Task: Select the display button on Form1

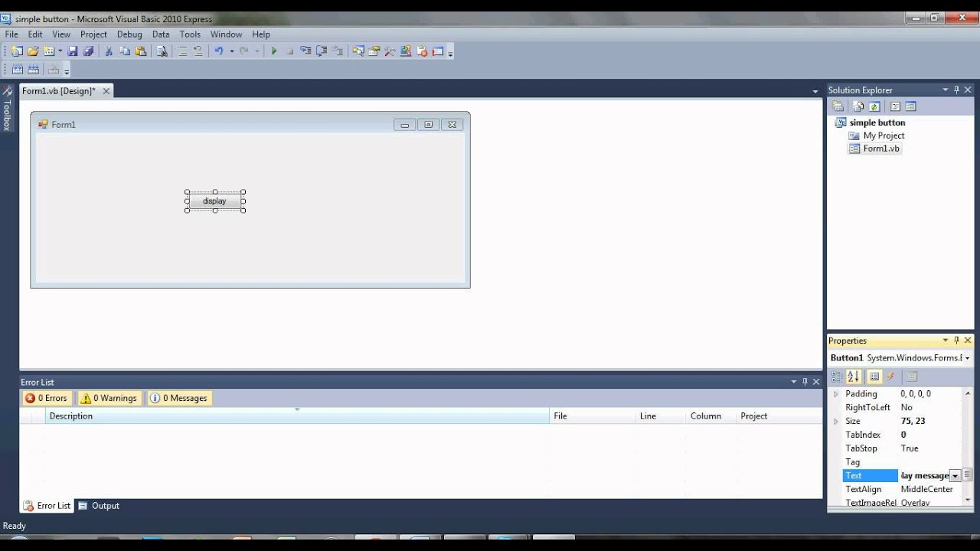Action: pos(215,201)
